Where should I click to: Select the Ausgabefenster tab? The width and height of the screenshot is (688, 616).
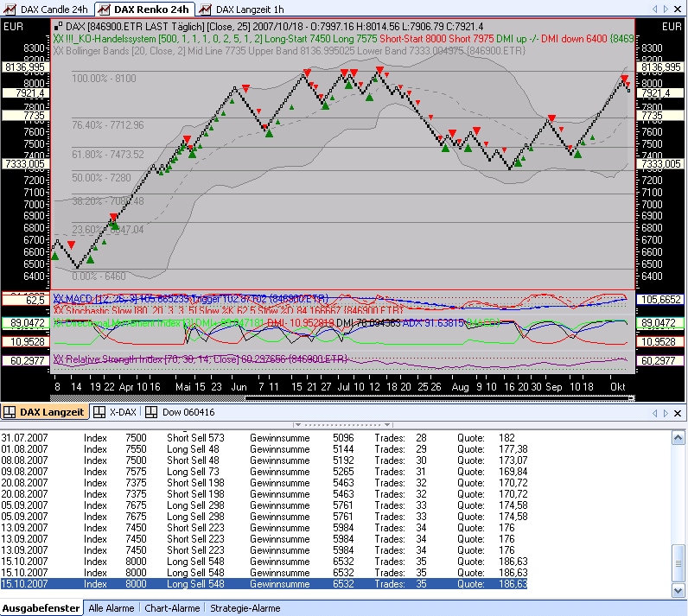click(41, 608)
